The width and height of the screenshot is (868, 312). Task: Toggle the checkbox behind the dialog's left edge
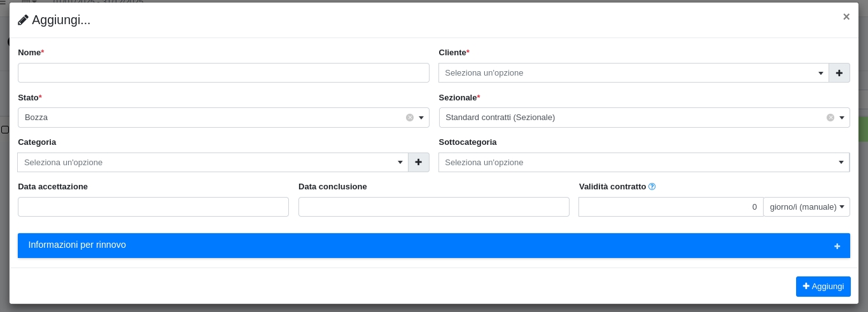(4, 130)
